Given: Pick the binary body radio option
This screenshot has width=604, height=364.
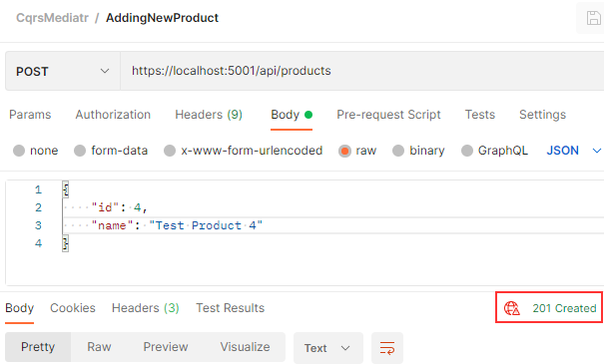Looking at the screenshot, I should point(398,151).
